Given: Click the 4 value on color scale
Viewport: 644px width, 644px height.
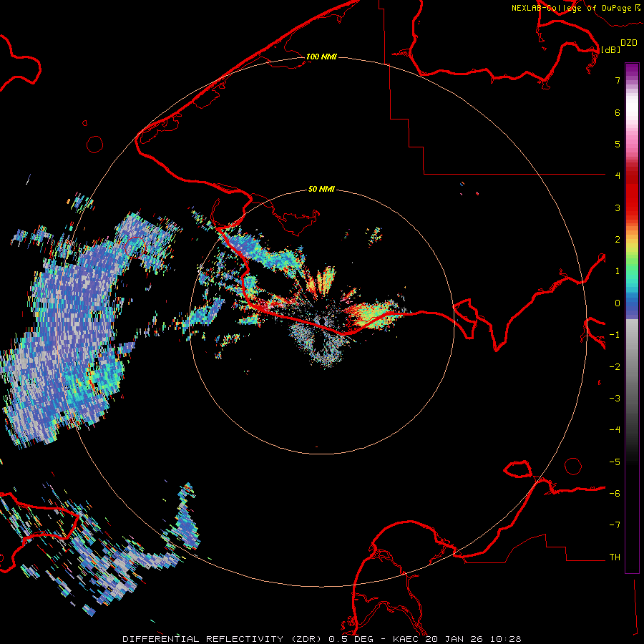Looking at the screenshot, I should tap(618, 176).
